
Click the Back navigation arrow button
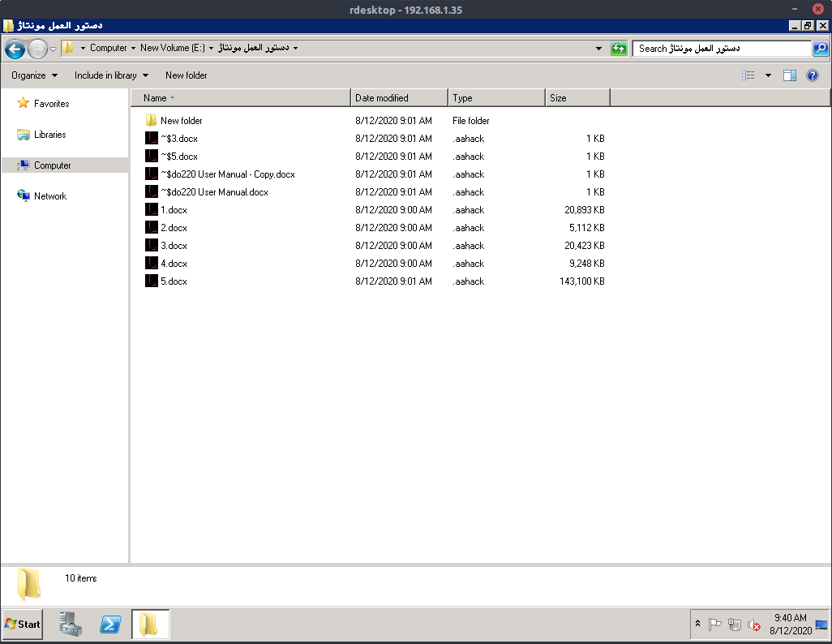(15, 49)
